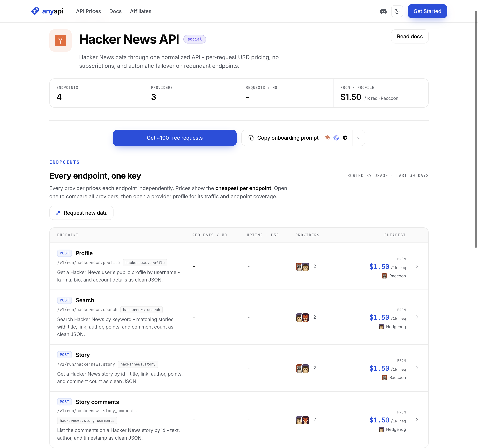Click /v1/run/hackernews.profile path
The height and width of the screenshot is (448, 478).
coord(89,263)
